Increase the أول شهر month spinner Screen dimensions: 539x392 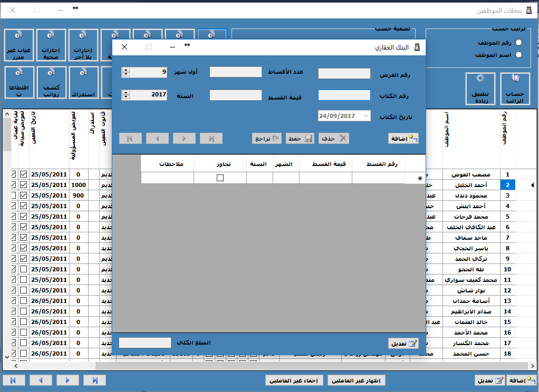click(x=126, y=70)
